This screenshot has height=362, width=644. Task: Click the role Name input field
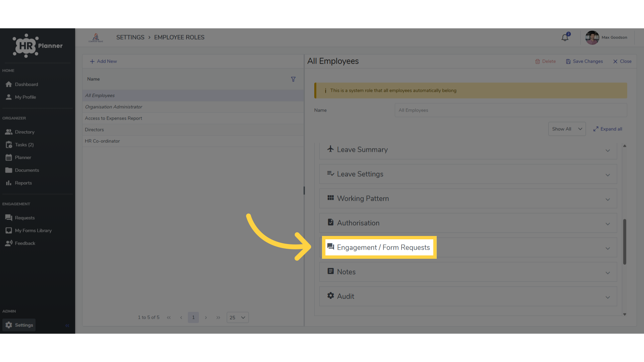[511, 110]
